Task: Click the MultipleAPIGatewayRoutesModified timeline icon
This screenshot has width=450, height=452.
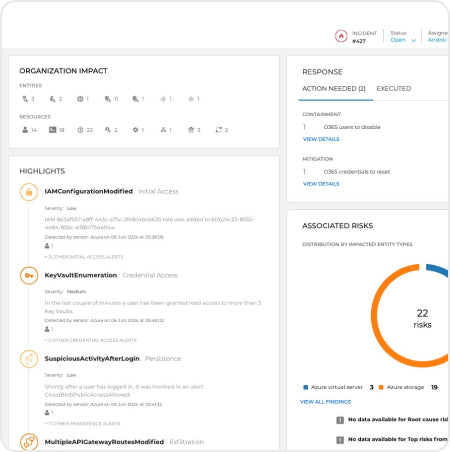Action: (29, 442)
